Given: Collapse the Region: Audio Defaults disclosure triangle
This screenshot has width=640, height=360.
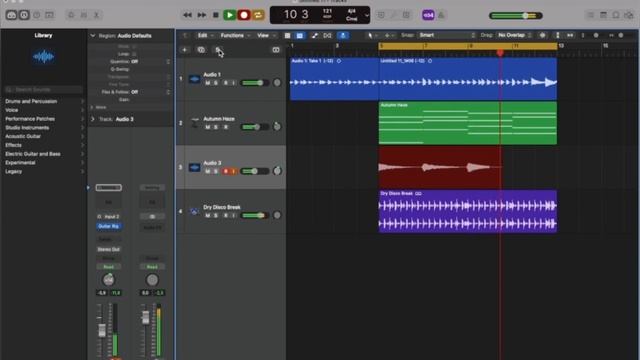Looking at the screenshot, I should [x=93, y=36].
